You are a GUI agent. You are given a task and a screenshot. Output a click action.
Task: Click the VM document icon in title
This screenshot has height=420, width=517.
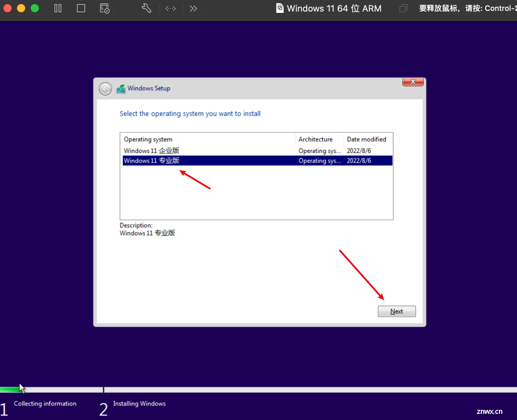(280, 8)
